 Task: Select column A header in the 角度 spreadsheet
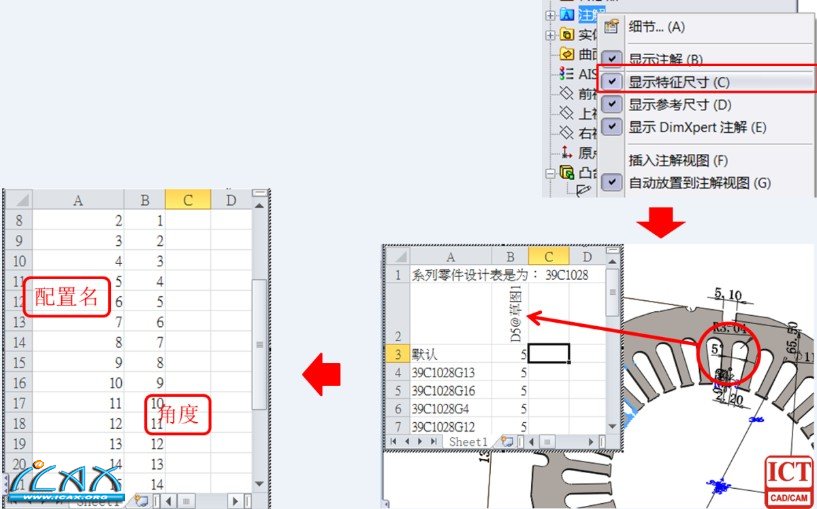[78, 200]
